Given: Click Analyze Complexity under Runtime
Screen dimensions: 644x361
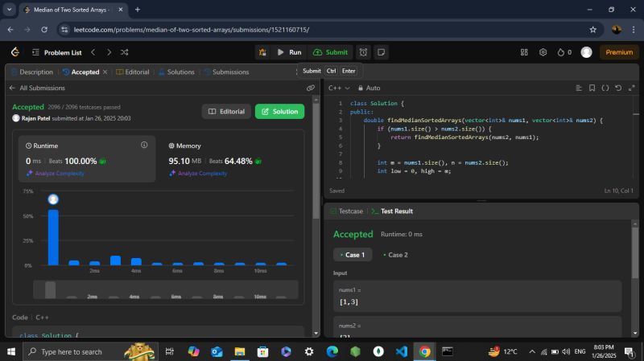Looking at the screenshot, I should [56, 173].
